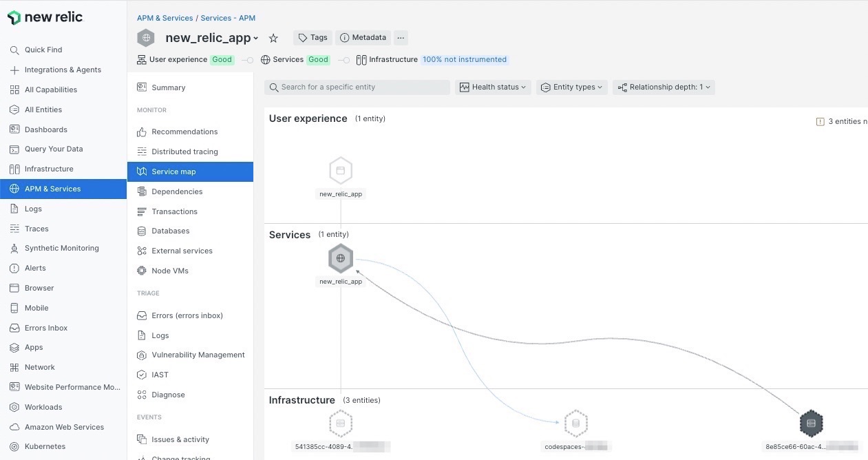Viewport: 868px width, 460px height.
Task: Click Services - APM breadcrumb link
Action: coord(228,18)
